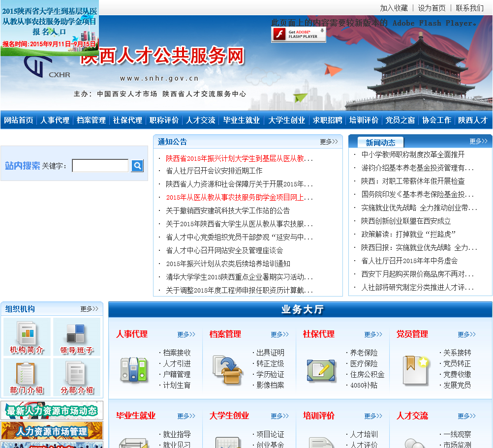
Task: Open 陕西人才 in the navigation bar
Action: [473, 120]
